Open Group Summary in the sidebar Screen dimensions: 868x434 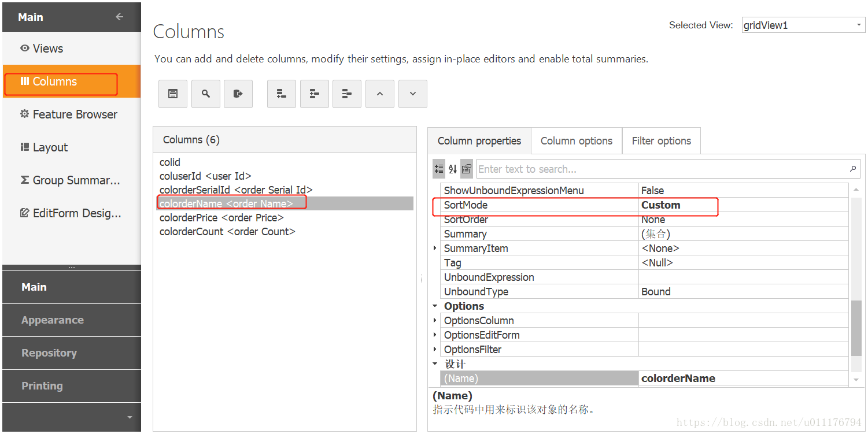point(72,180)
